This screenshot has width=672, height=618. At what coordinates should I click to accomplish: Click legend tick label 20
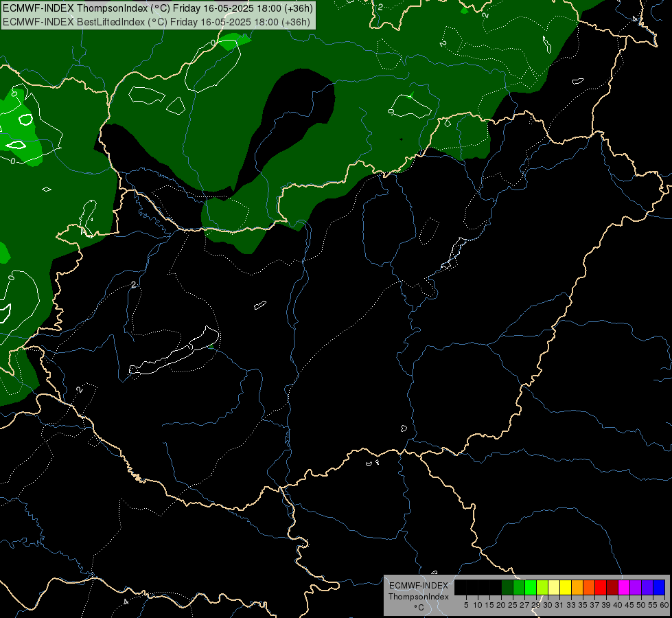(501, 605)
